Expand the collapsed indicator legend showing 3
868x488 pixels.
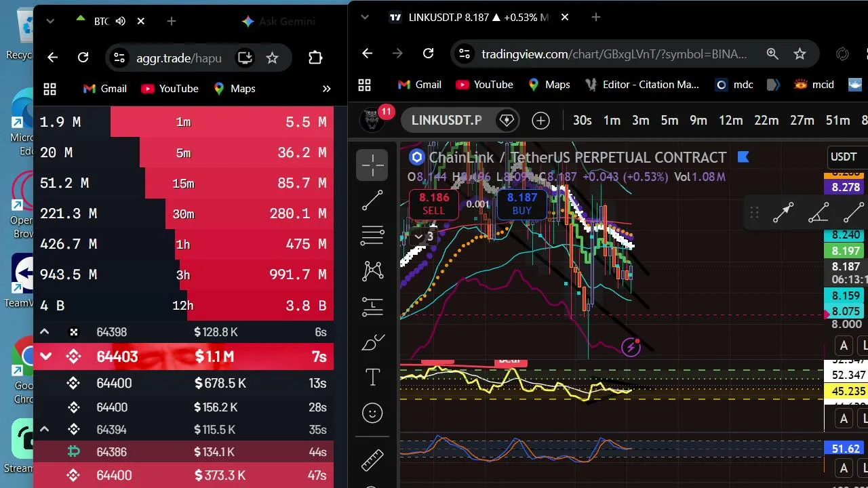425,237
